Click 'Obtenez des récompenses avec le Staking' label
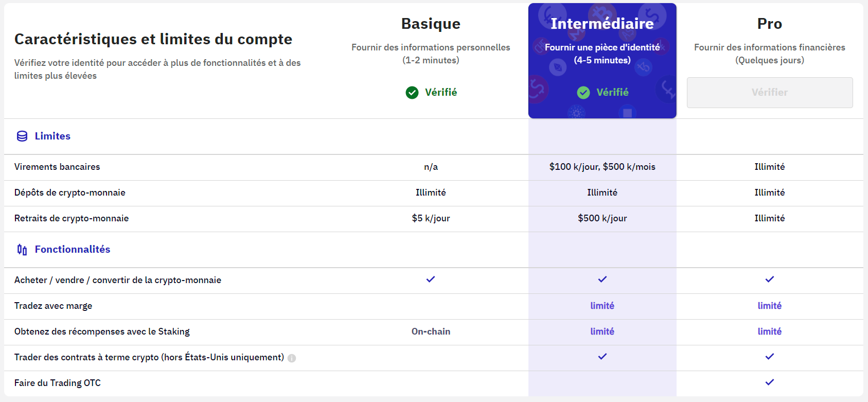Screen dimensions: 868x402 (x=102, y=331)
